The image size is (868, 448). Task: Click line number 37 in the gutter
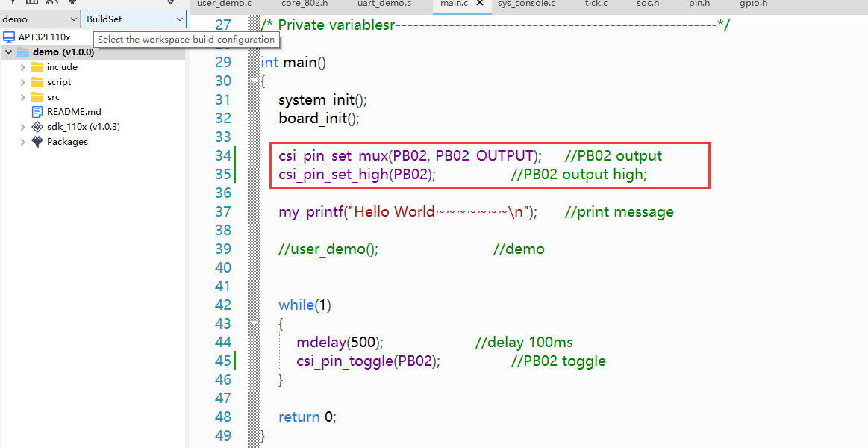222,212
